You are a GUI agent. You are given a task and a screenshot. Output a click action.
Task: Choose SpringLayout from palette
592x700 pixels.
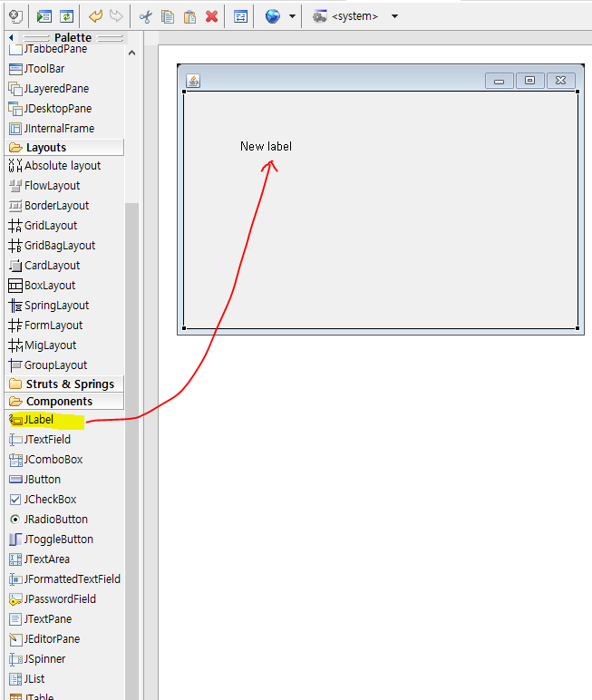pos(49,306)
